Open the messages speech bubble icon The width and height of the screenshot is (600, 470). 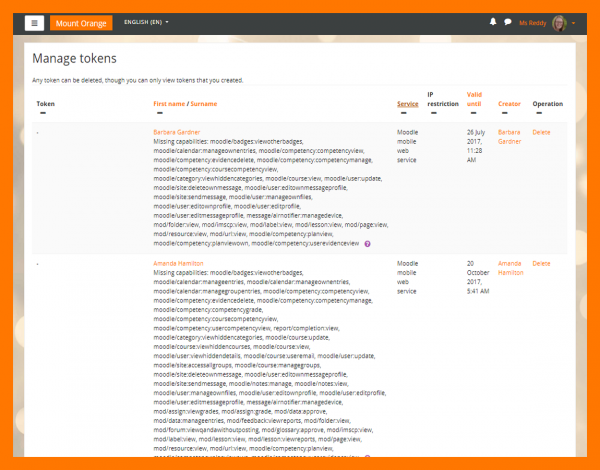[508, 22]
